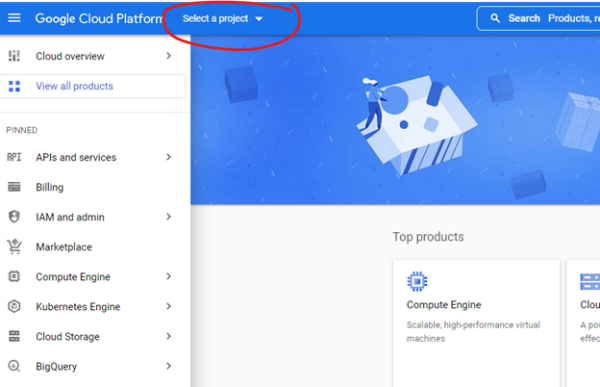Click the API icon

[x=14, y=157]
